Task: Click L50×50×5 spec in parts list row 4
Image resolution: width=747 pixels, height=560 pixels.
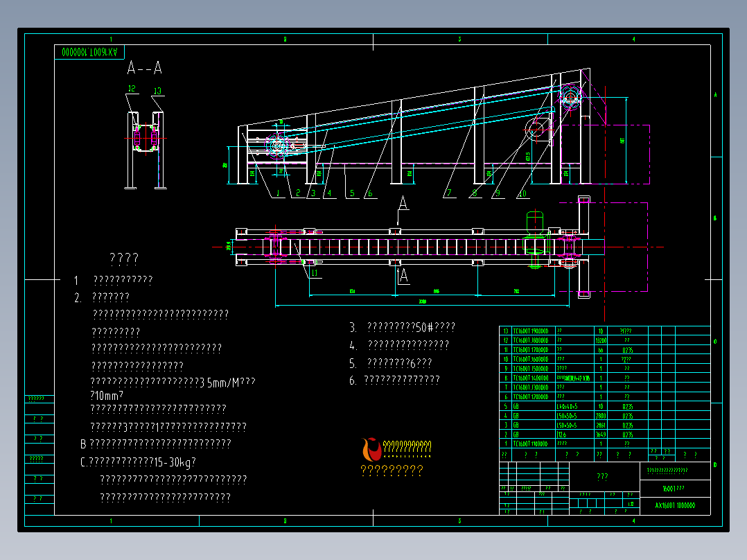Action: 567,416
